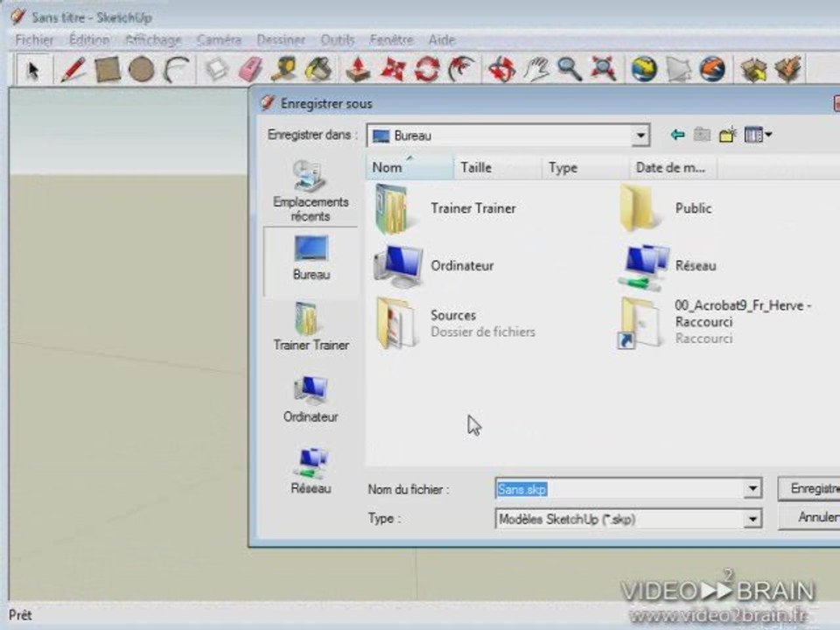This screenshot has width=840, height=630.
Task: Click the Make Component icon
Action: click(x=217, y=70)
